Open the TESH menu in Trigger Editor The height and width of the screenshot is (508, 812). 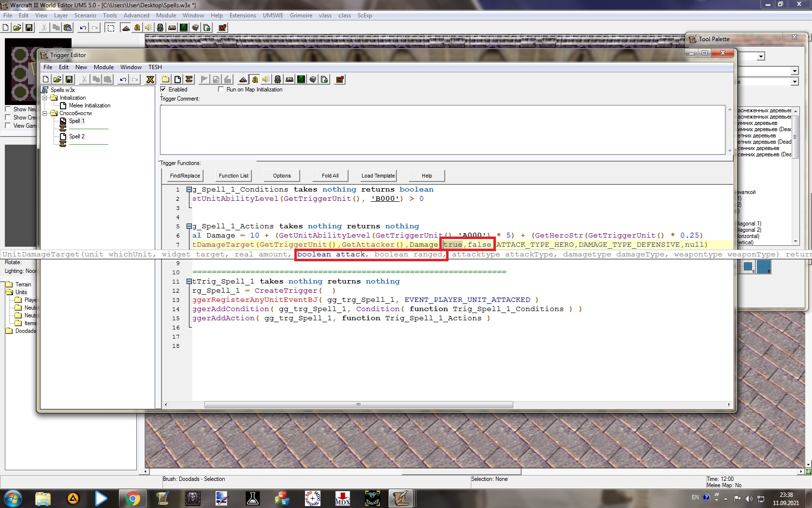pos(155,67)
